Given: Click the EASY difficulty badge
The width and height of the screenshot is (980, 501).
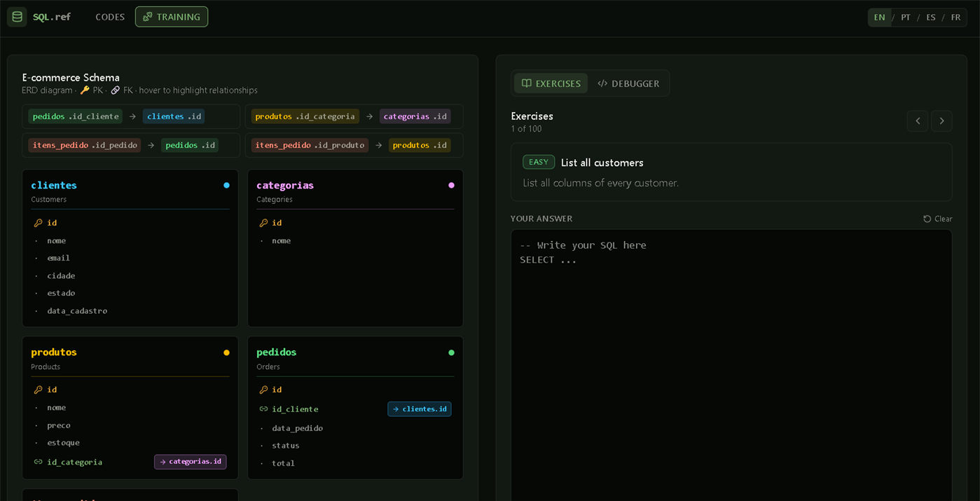Looking at the screenshot, I should click(x=539, y=162).
